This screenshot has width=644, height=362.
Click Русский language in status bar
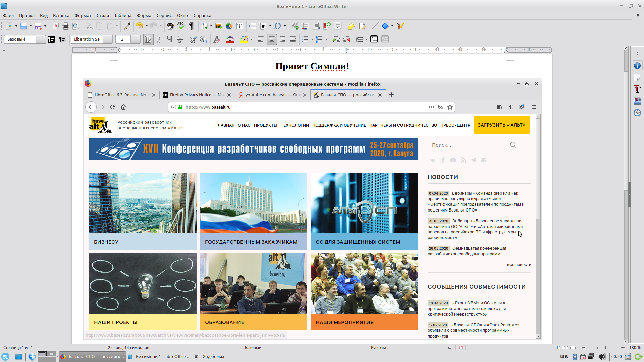click(378, 348)
